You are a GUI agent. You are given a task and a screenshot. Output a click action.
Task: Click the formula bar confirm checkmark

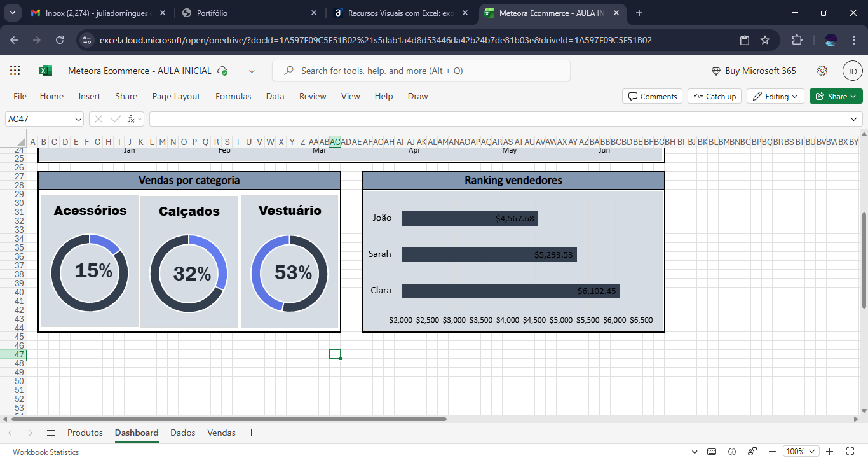[116, 119]
